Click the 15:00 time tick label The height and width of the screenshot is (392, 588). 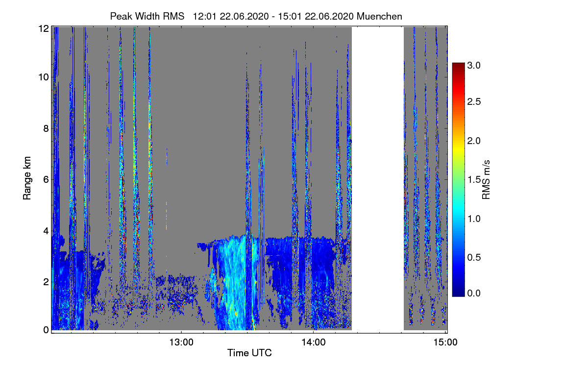(x=445, y=342)
